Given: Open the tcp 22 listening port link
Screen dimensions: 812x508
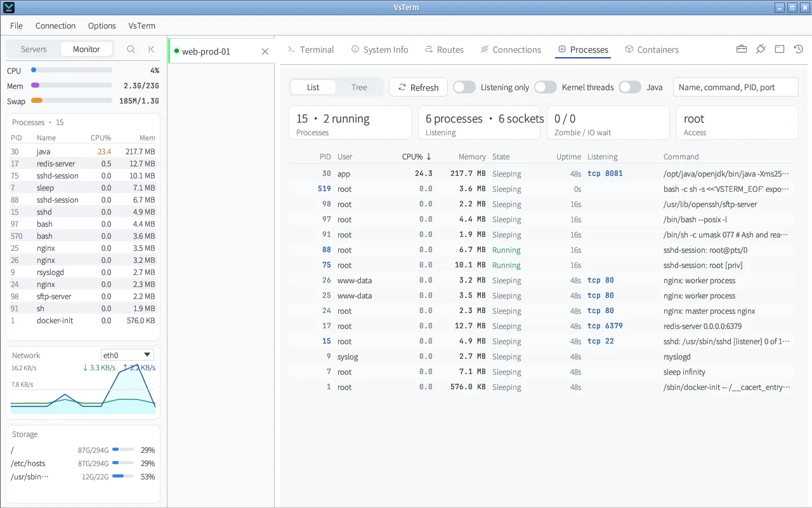Looking at the screenshot, I should (x=601, y=341).
